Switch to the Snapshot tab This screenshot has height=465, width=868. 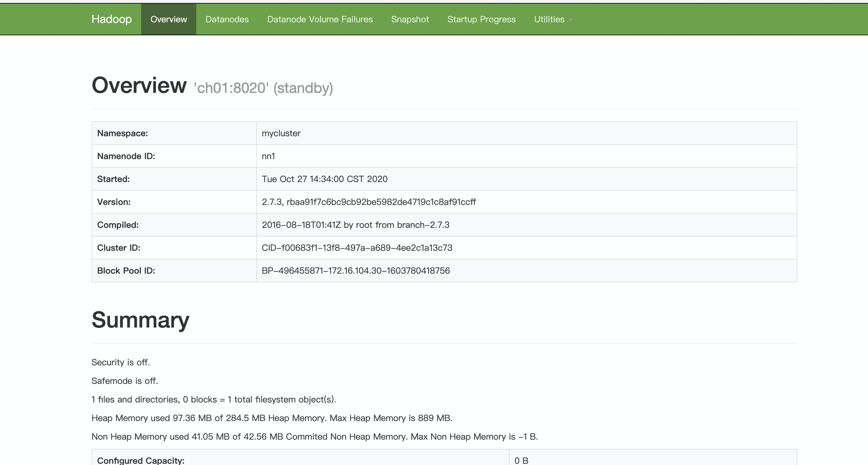410,19
